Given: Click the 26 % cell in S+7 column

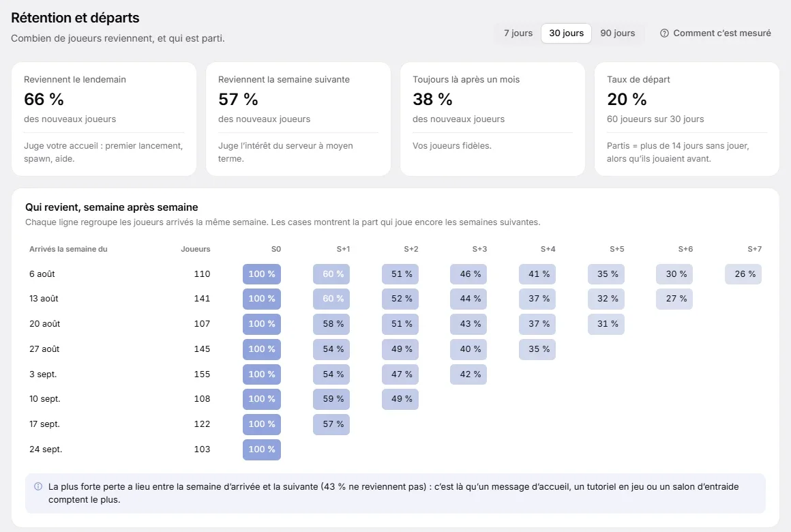Looking at the screenshot, I should (743, 274).
